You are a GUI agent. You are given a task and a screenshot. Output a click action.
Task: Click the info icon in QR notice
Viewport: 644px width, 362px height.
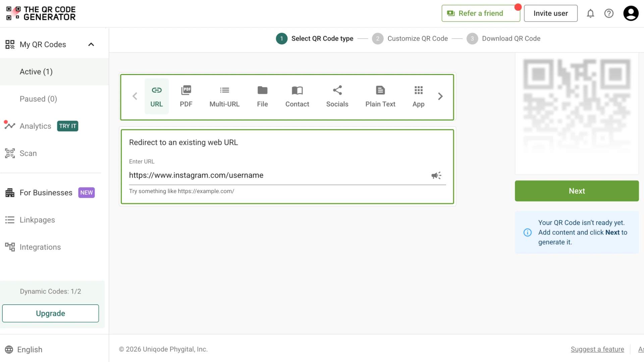(x=528, y=232)
